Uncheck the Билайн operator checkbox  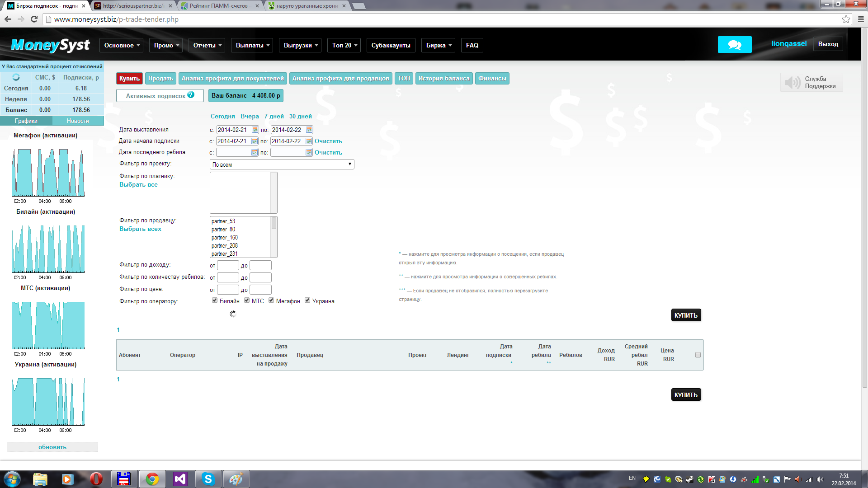point(215,300)
